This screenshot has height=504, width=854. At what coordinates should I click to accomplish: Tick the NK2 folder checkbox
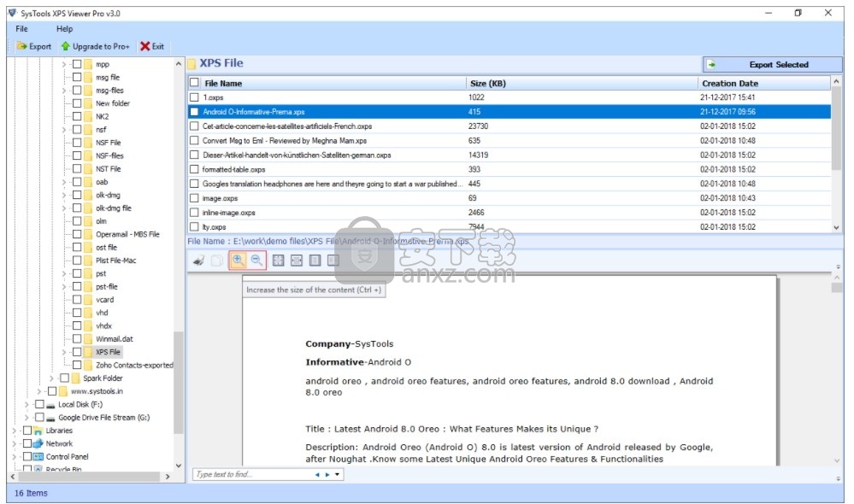(x=77, y=116)
